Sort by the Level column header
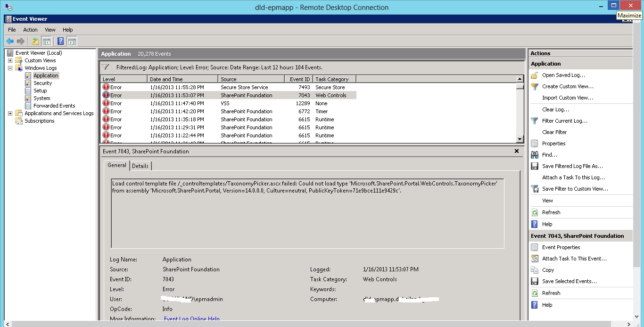 coord(124,79)
